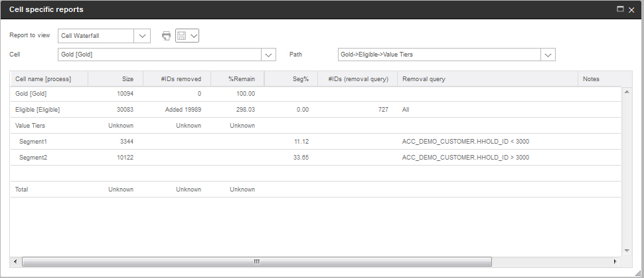Click the size value 10094
Viewport: 644px width, 278px height.
click(x=125, y=94)
